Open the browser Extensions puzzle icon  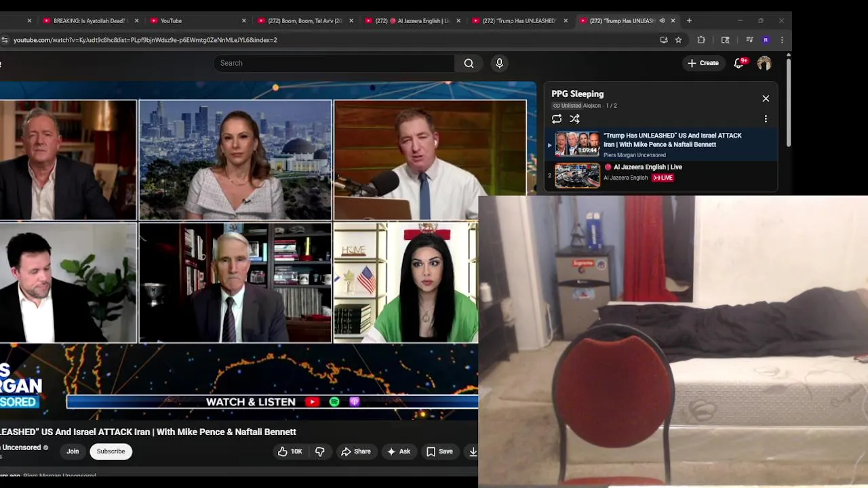click(701, 40)
